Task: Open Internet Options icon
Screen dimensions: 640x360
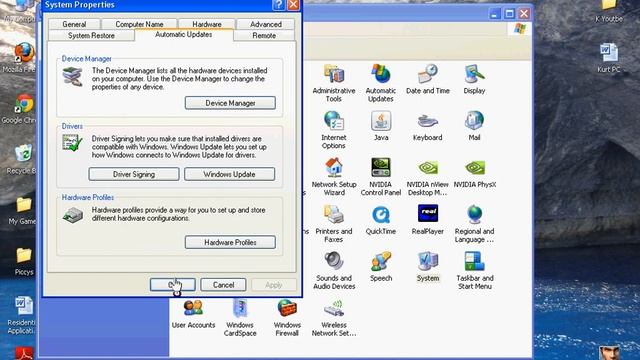Action: point(333,130)
